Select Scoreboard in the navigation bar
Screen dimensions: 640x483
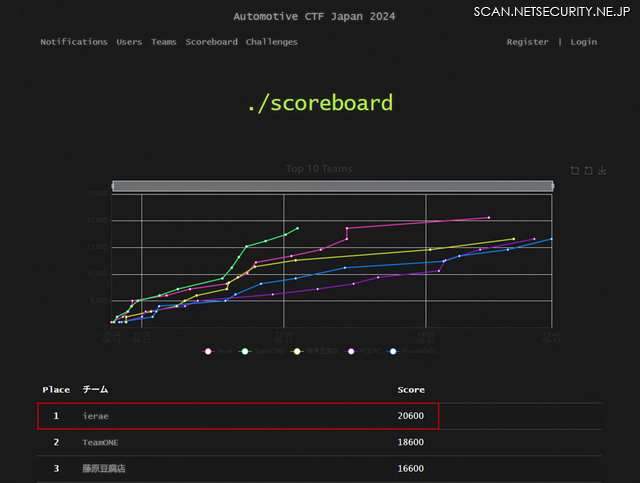(211, 42)
